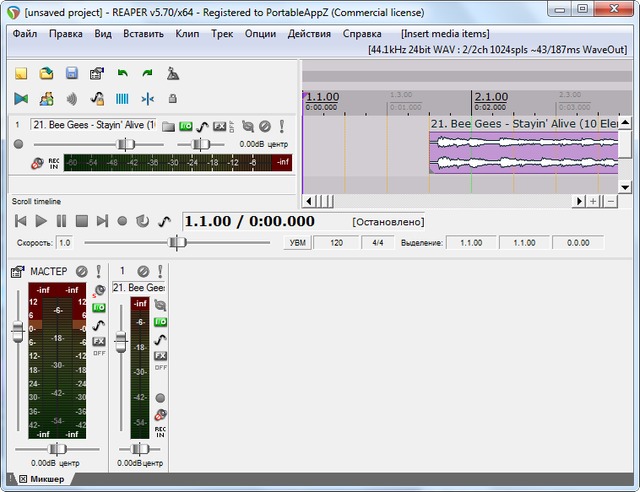The height and width of the screenshot is (492, 640).
Task: Click the Speed playrate slider handle
Action: [177, 242]
